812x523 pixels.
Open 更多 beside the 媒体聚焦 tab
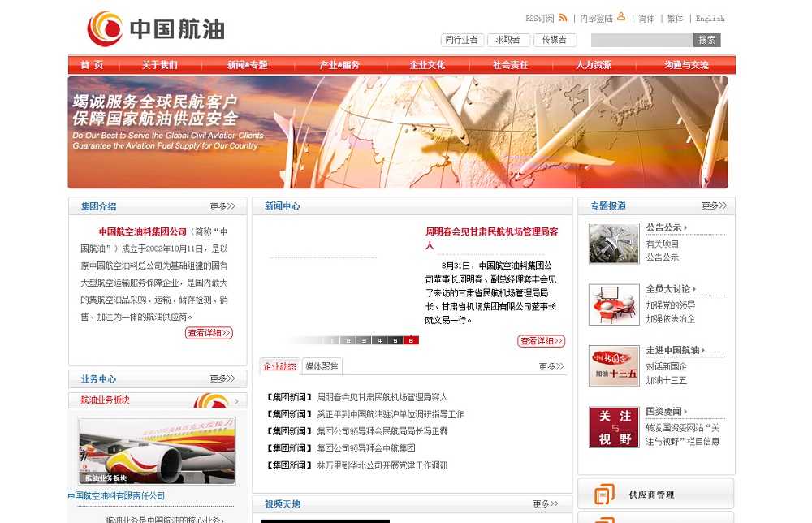coord(551,366)
